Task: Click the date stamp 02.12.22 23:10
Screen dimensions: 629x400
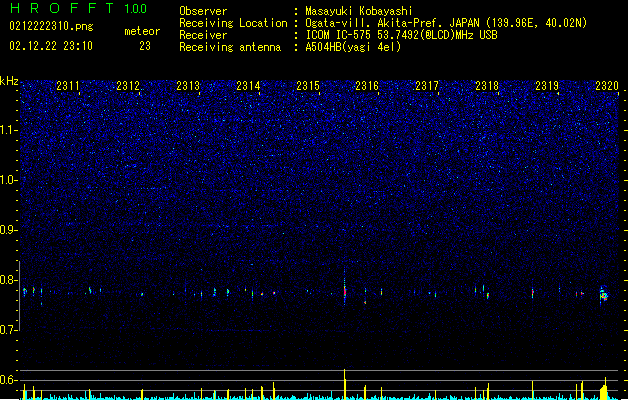Action: tap(51, 46)
